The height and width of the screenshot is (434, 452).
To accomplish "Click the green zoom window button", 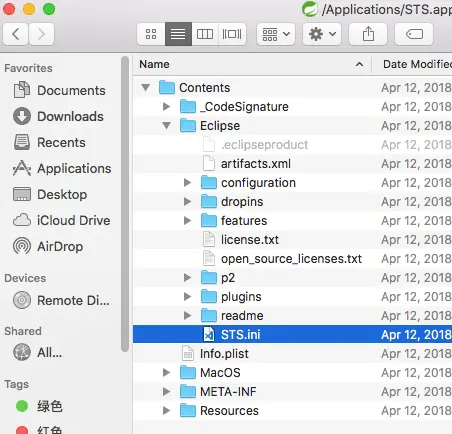I will coord(49,9).
